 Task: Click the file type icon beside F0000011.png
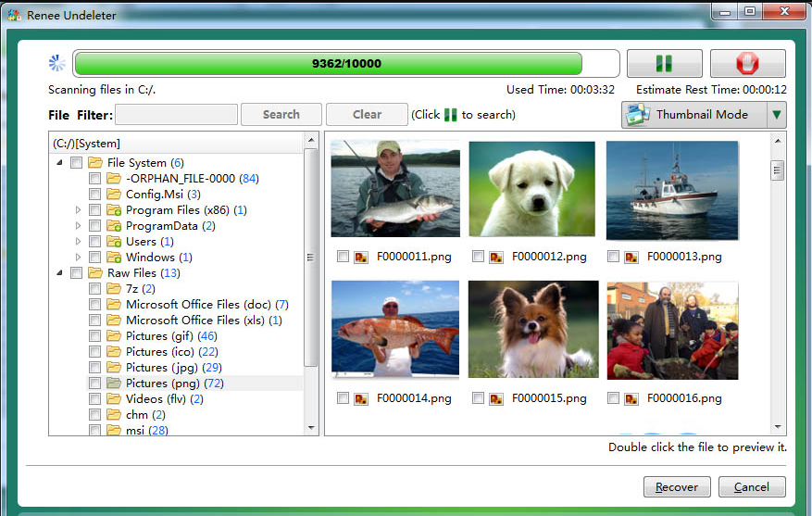(x=361, y=257)
